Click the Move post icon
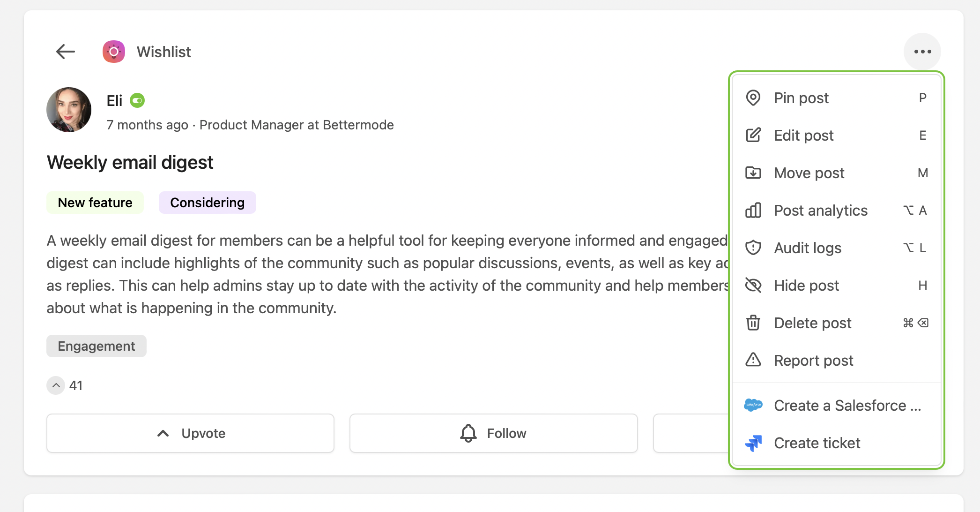 tap(753, 173)
